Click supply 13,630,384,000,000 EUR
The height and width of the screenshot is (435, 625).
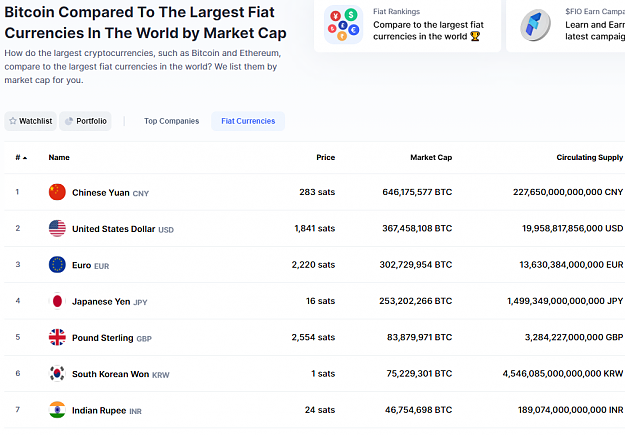click(x=571, y=265)
